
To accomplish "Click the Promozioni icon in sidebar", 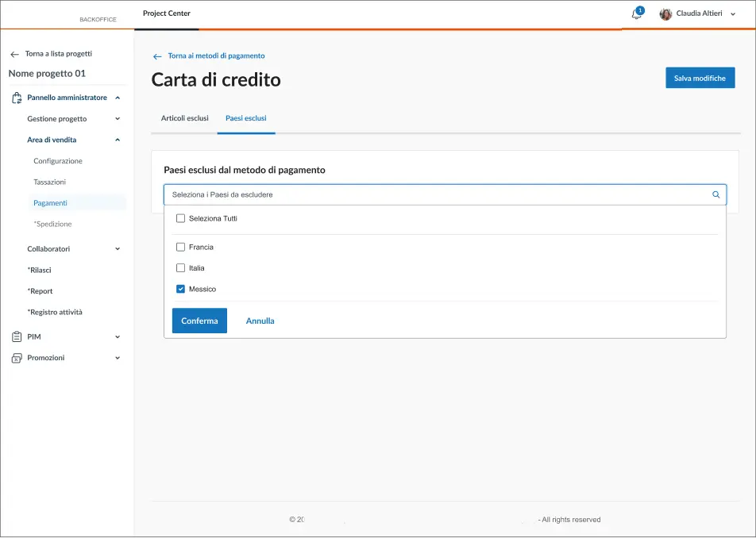I will coord(17,358).
